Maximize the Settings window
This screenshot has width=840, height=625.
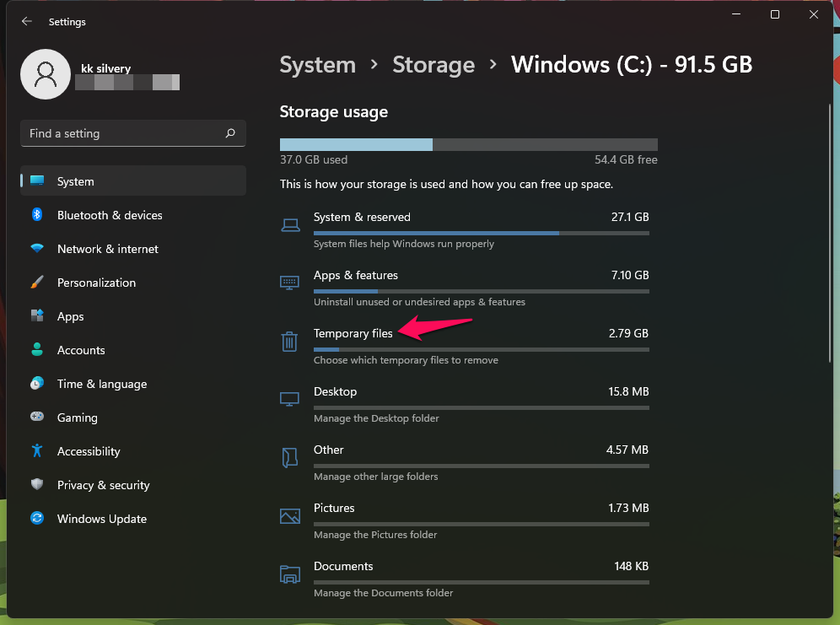775,14
